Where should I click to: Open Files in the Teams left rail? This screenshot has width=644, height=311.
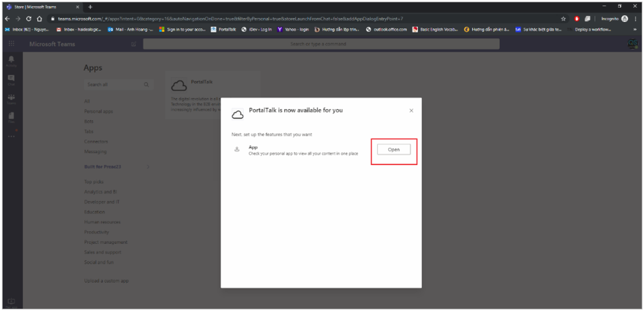click(11, 118)
